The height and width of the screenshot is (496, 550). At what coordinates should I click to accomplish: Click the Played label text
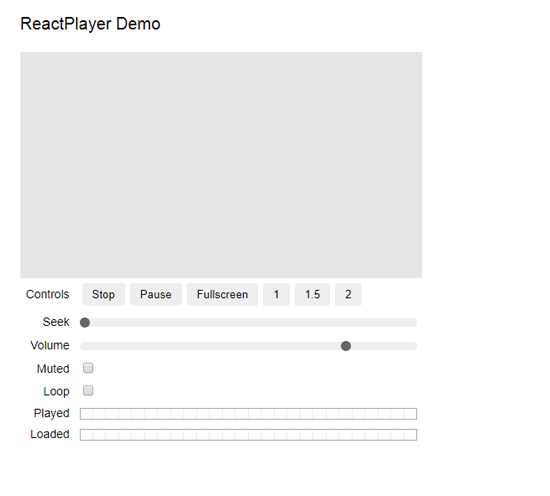(x=52, y=413)
